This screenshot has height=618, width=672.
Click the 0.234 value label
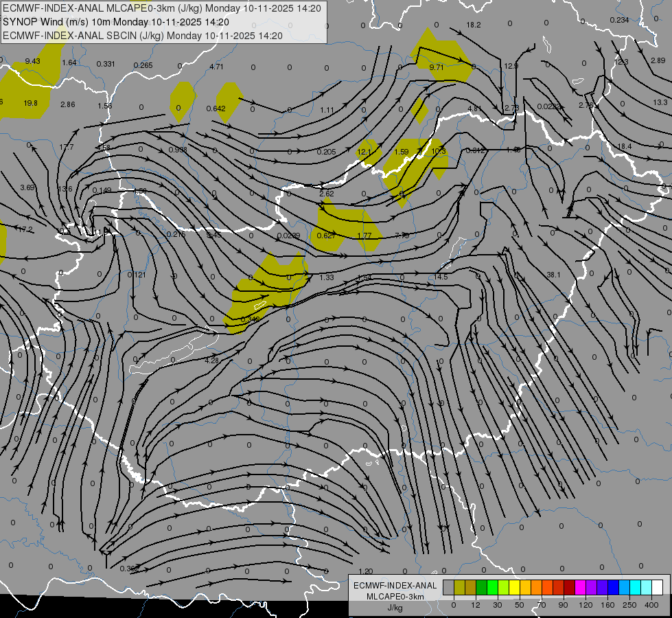click(x=619, y=20)
